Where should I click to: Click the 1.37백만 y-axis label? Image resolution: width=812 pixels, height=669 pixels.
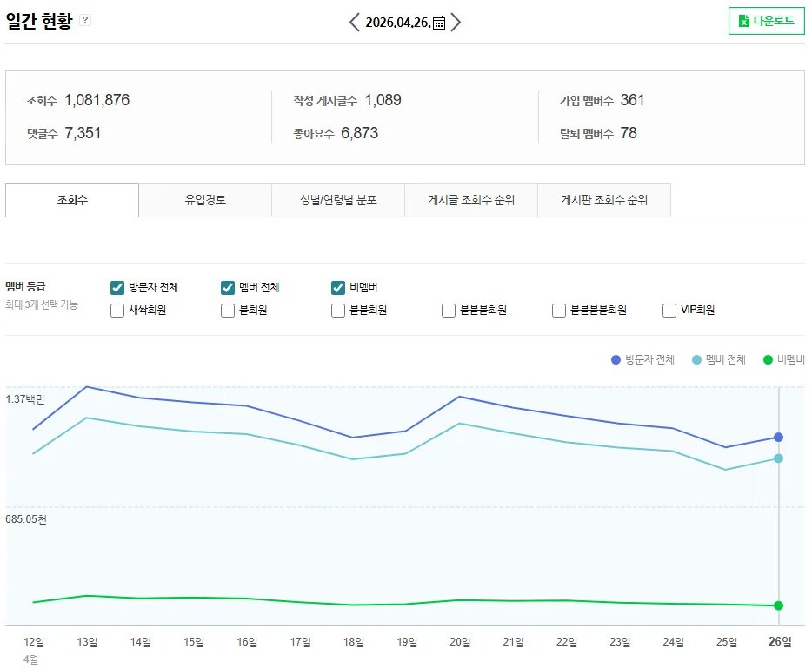(25, 399)
